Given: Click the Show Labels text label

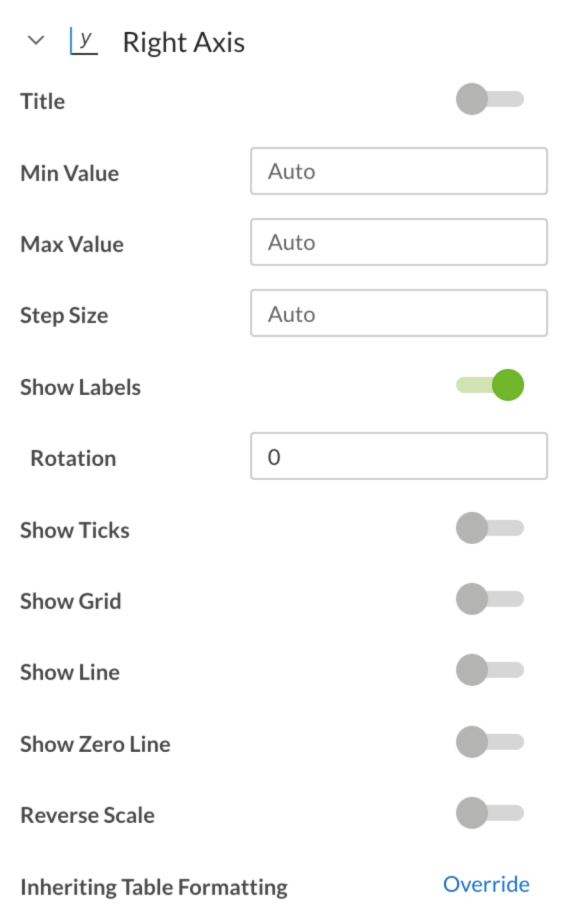Looking at the screenshot, I should pos(81,387).
